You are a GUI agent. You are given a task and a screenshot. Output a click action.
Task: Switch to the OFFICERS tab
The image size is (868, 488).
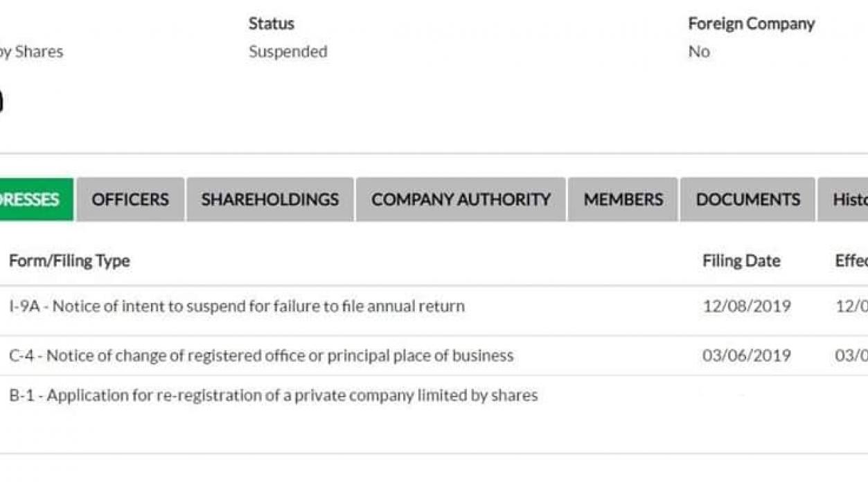[130, 200]
